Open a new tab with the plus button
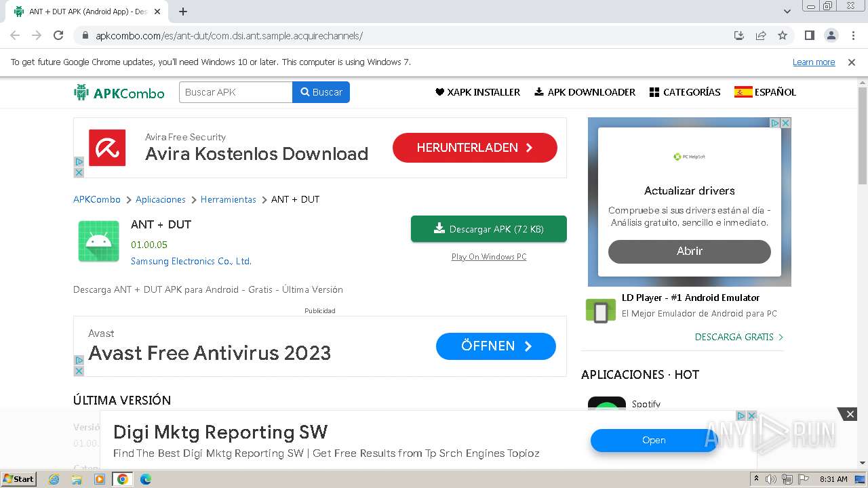The height and width of the screenshot is (488, 868). click(183, 12)
